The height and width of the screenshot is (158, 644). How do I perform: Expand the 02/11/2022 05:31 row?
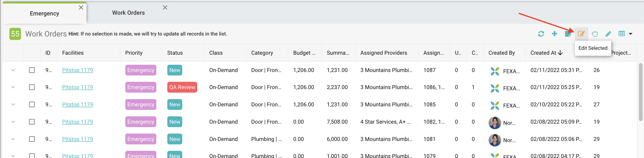pos(13,70)
